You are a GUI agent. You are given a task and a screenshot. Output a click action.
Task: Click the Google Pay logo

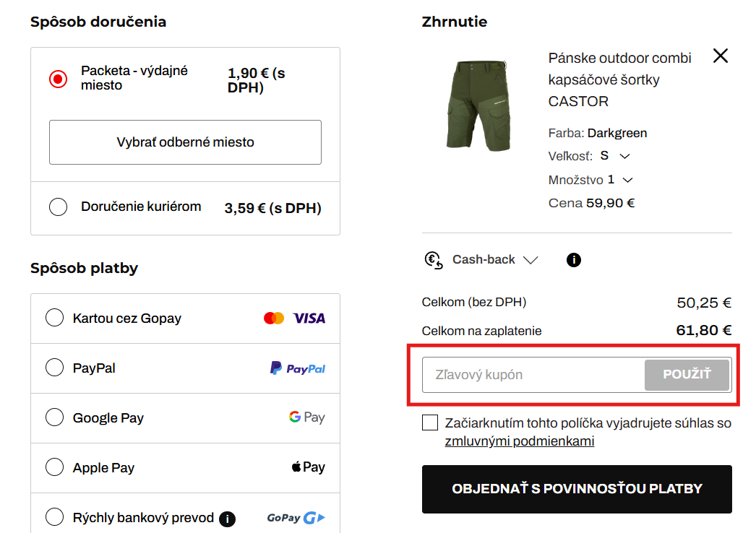[306, 417]
